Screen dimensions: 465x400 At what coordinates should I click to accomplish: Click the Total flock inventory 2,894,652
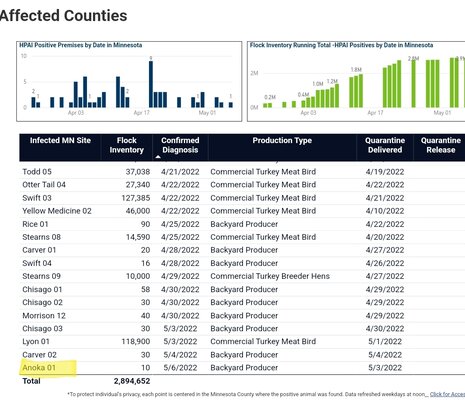pyautogui.click(x=132, y=381)
